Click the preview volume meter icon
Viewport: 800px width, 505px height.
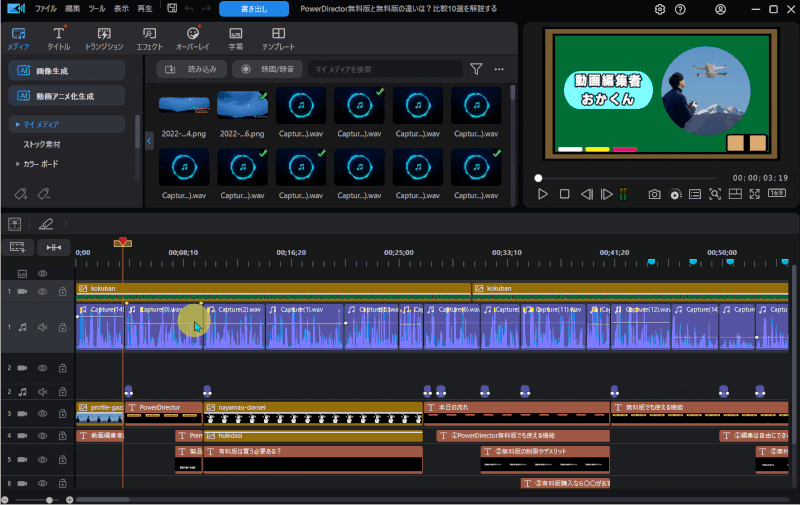tap(623, 194)
